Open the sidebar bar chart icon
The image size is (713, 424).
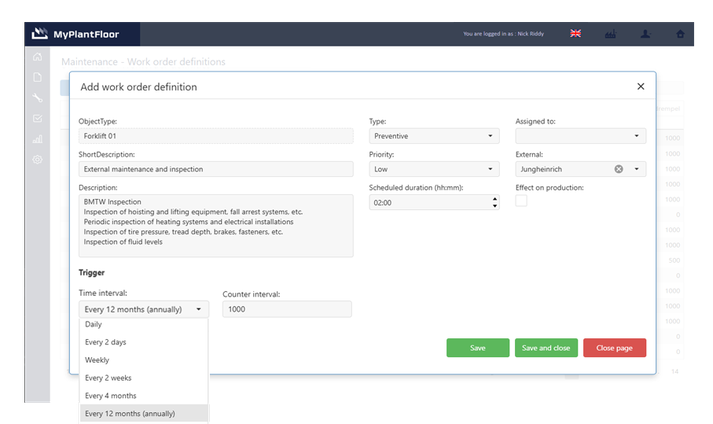coord(37,139)
